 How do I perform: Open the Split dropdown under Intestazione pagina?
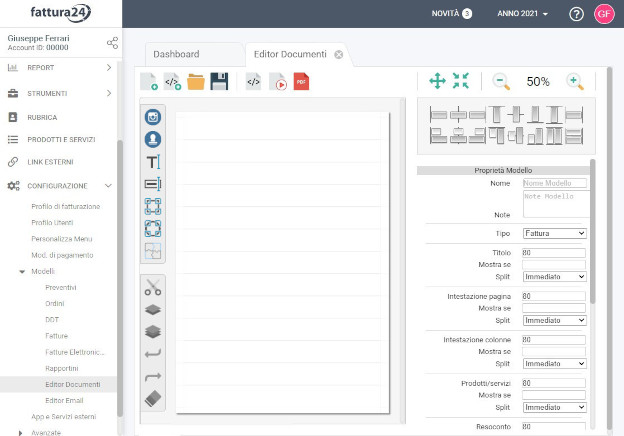554,320
